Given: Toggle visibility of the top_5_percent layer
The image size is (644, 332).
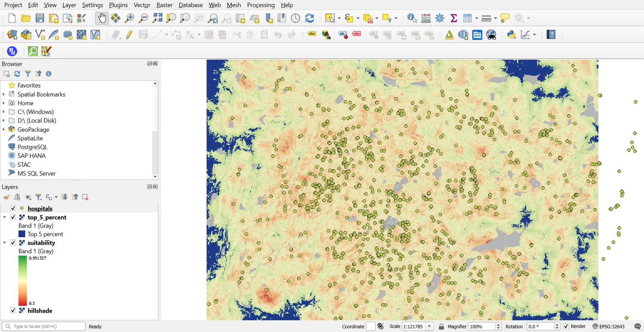Looking at the screenshot, I should click(x=13, y=217).
